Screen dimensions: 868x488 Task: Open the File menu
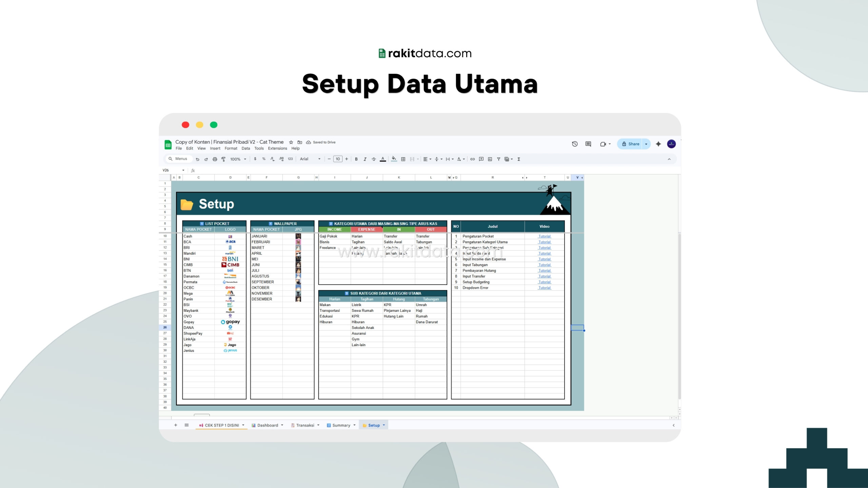[x=179, y=148]
